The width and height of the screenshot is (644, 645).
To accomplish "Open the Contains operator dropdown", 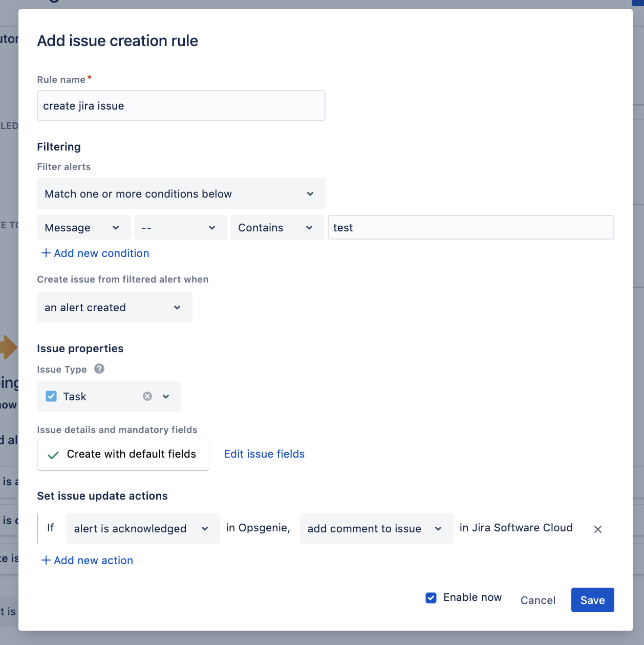I will point(277,227).
